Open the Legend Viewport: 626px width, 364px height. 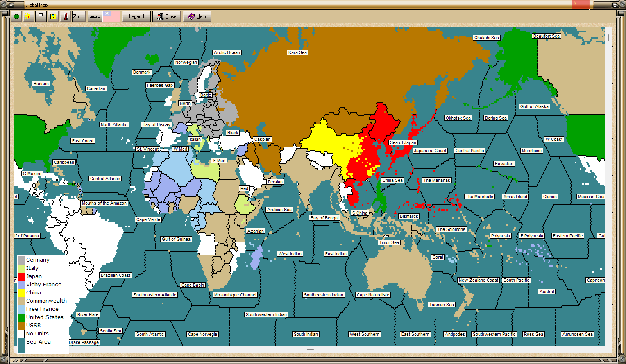coord(136,16)
